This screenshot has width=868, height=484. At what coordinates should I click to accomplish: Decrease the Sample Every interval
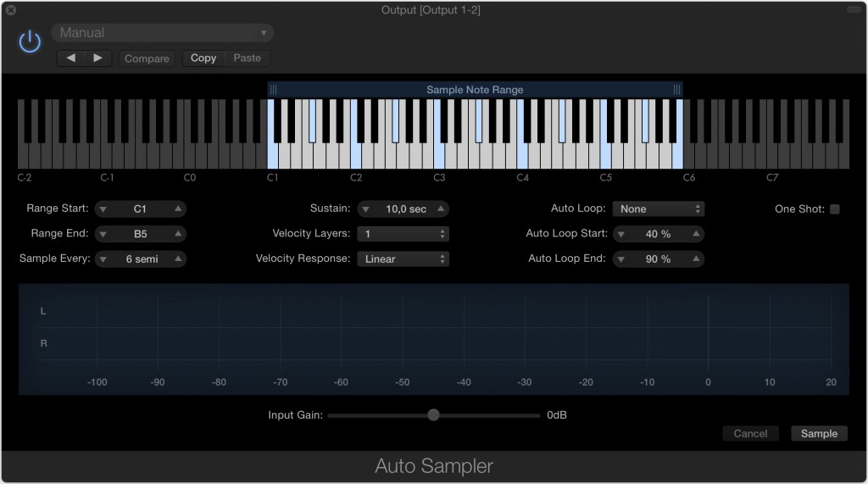pos(103,259)
